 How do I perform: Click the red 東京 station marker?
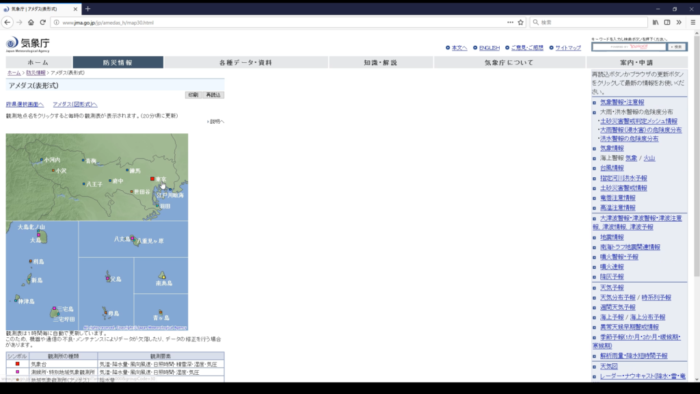[152, 178]
